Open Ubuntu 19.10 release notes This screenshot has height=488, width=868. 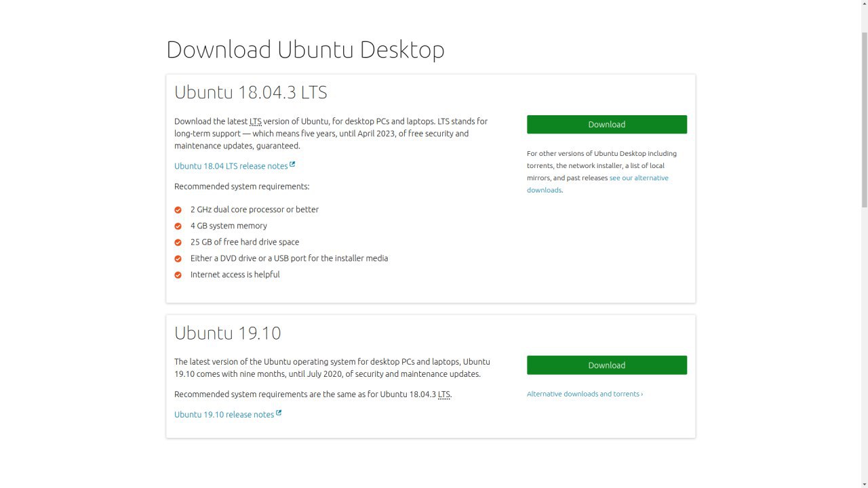pyautogui.click(x=224, y=414)
